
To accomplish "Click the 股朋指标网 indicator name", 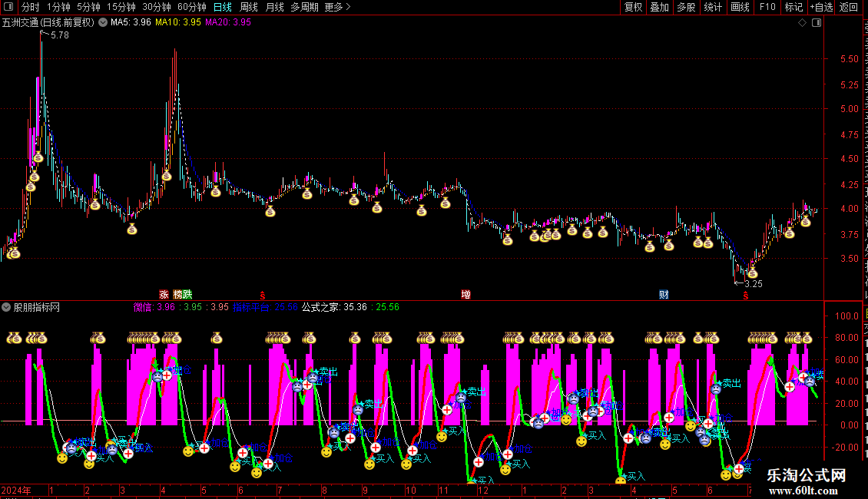I will coord(37,307).
